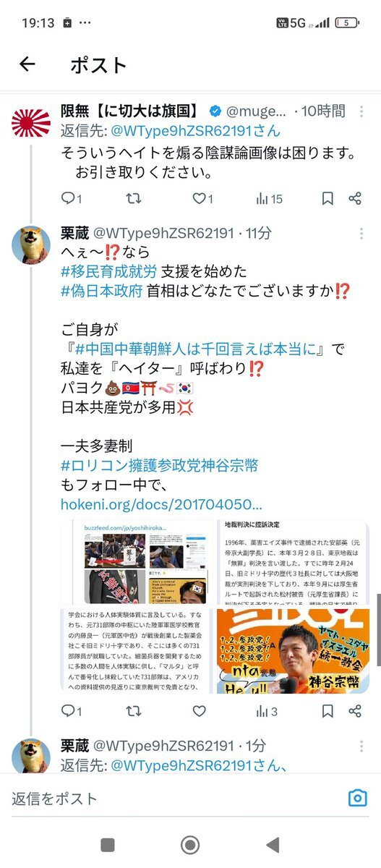Open the hokeni.org link

pyautogui.click(x=161, y=504)
